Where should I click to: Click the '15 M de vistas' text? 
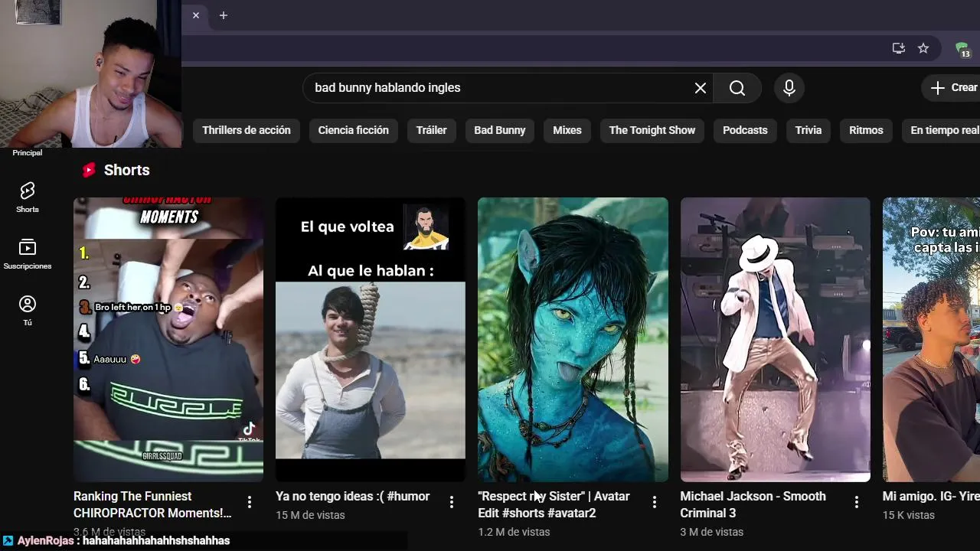pos(310,515)
